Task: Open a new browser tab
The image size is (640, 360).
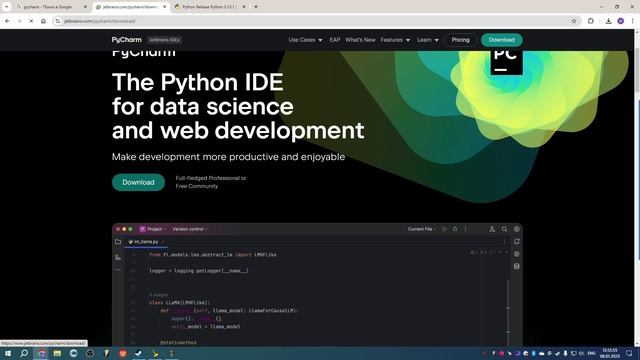Action: click(256, 7)
